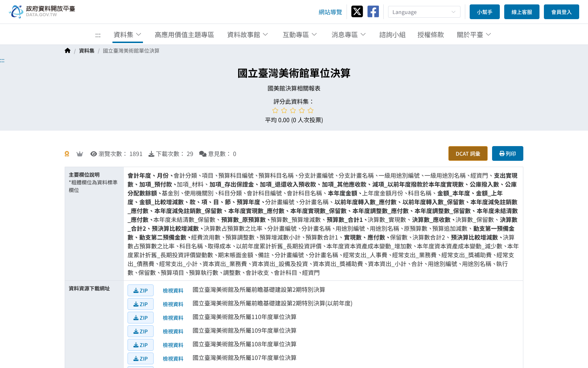Image resolution: width=588 pixels, height=368 pixels.
Task: Click the 主要欄位說明 row label
Action: pyautogui.click(x=84, y=175)
